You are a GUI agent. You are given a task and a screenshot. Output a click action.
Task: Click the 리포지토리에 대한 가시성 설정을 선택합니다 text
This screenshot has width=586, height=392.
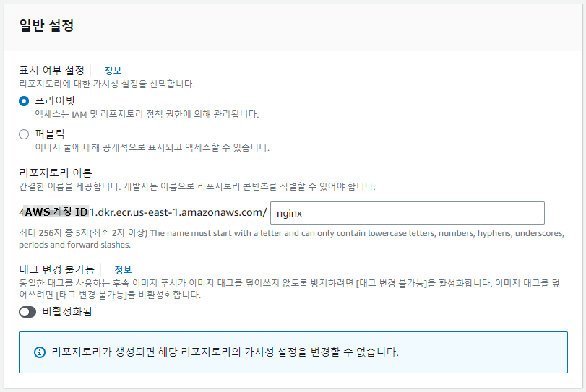(x=107, y=84)
